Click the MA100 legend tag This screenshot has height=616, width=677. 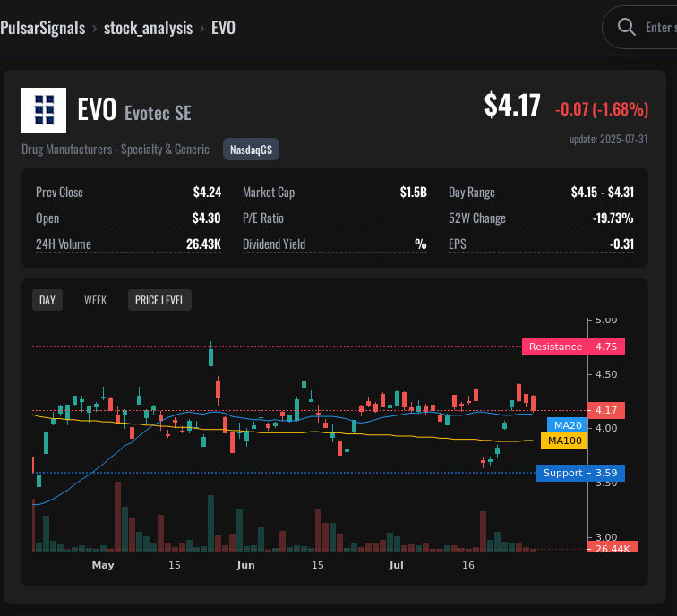click(x=564, y=441)
